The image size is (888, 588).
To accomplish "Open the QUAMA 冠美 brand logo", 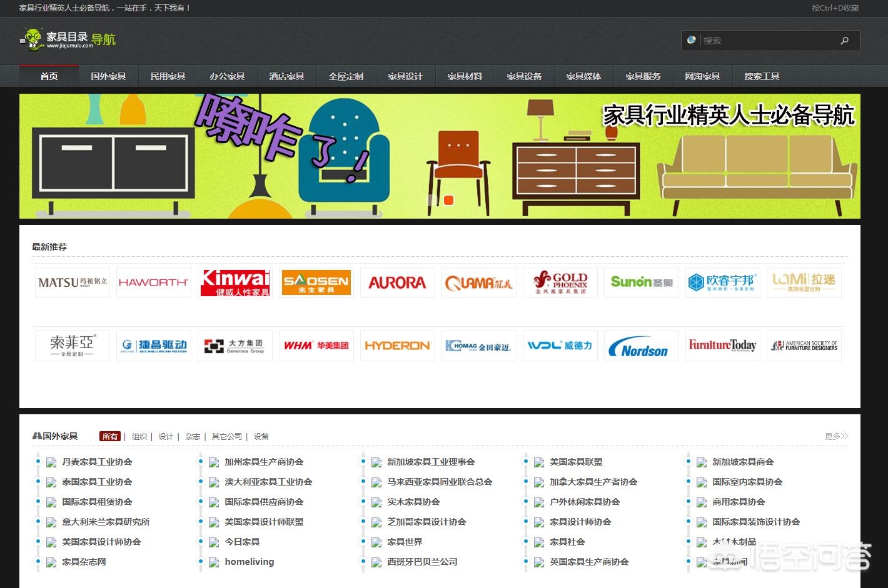I will (479, 282).
